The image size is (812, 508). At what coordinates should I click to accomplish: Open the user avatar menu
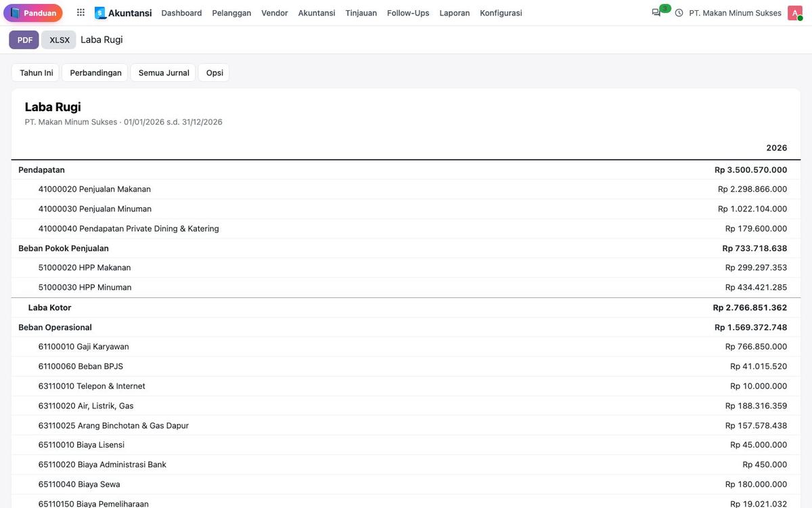click(795, 13)
